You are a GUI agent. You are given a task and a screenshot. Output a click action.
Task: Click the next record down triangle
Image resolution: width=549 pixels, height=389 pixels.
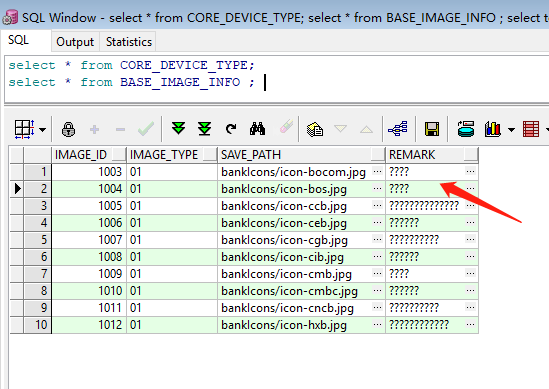340,129
